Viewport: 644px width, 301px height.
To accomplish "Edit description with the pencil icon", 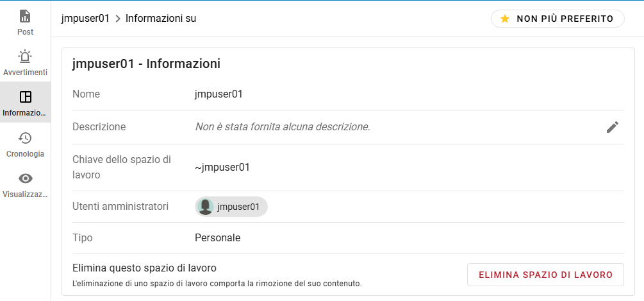I will 613,127.
